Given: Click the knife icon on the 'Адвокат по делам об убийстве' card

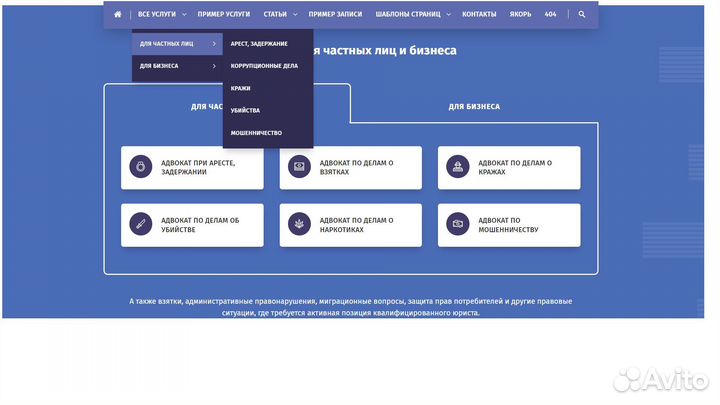Looking at the screenshot, I should [141, 225].
